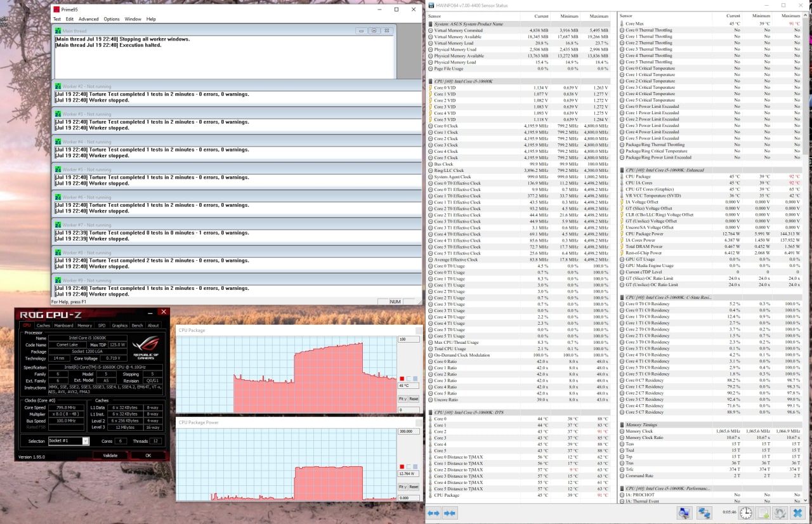Image resolution: width=812 pixels, height=524 pixels.
Task: Select the 'Memory Clock Ratio' sensor row
Action: (x=710, y=438)
